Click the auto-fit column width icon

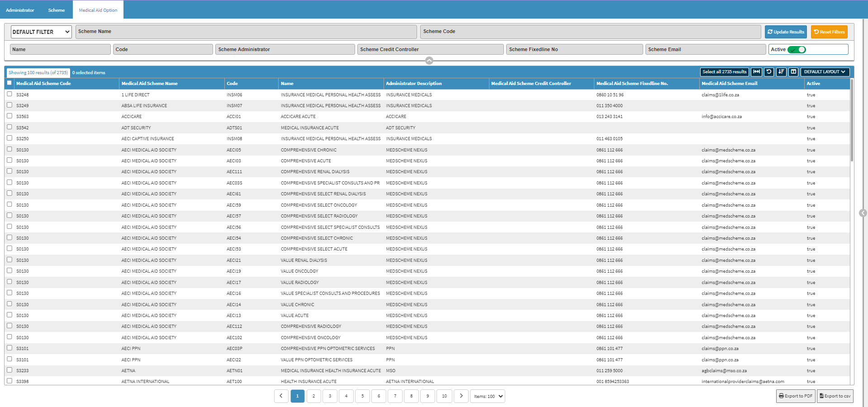(756, 72)
